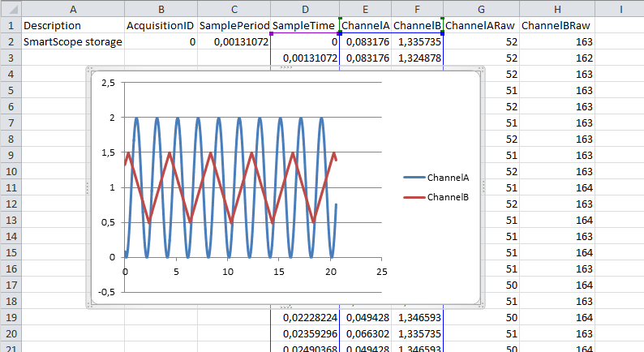Click the ChannelB legend entry in chart

click(436, 197)
